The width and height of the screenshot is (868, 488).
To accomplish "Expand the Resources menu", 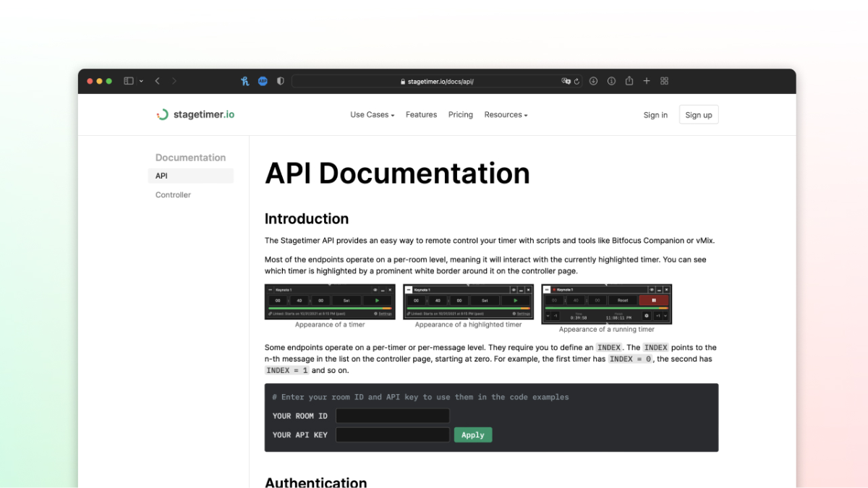I will [x=506, y=115].
